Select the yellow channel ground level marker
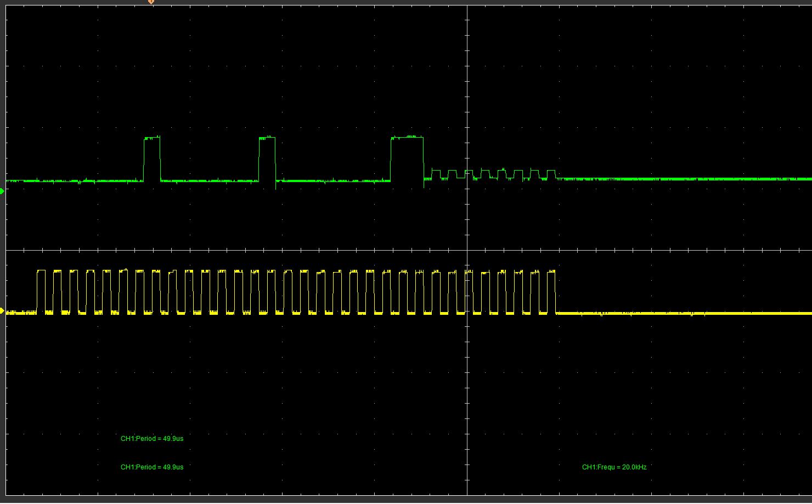812x504 pixels. tap(2, 311)
